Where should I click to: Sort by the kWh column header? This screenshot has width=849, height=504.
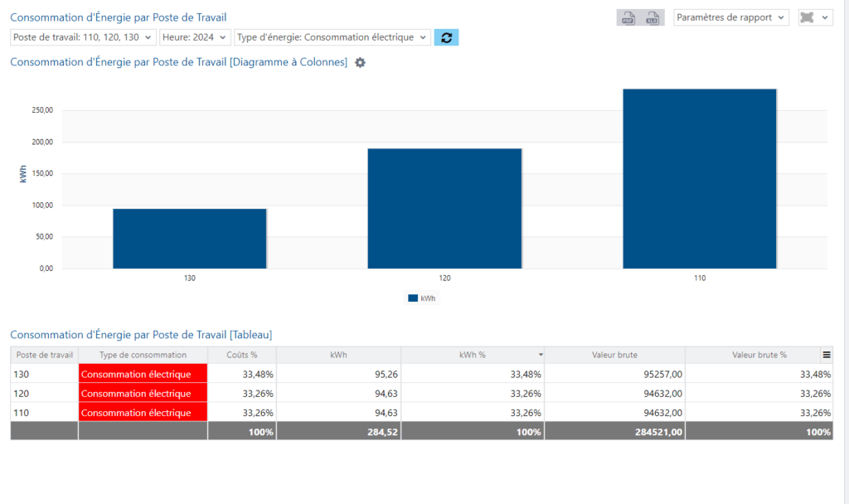(338, 355)
